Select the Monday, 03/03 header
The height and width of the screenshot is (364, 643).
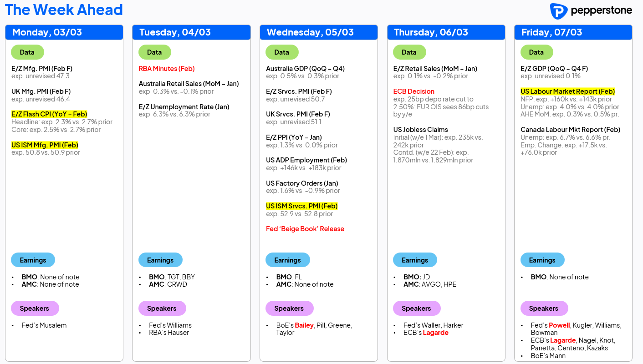(x=64, y=32)
